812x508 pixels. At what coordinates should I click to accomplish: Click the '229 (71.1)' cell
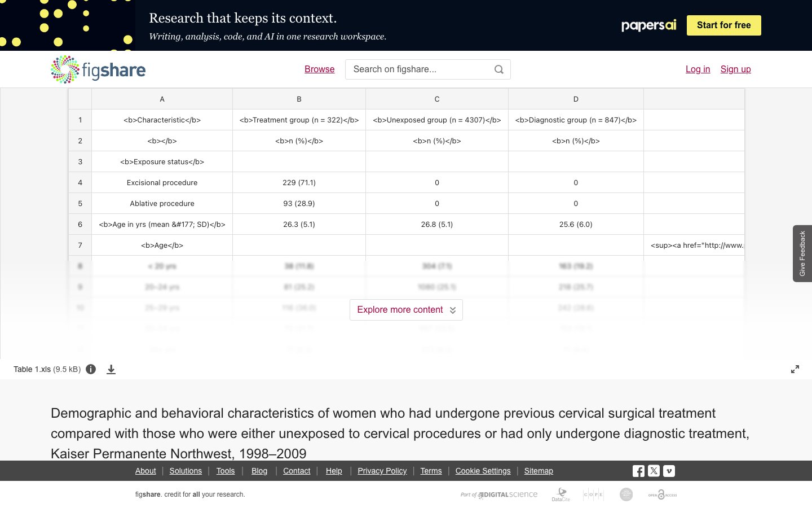299,182
